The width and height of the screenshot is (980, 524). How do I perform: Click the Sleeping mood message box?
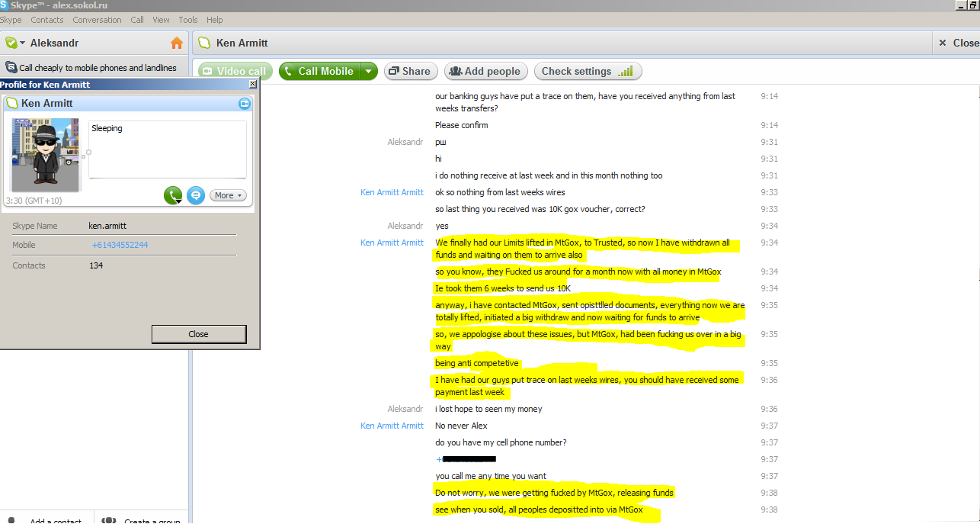[x=168, y=149]
